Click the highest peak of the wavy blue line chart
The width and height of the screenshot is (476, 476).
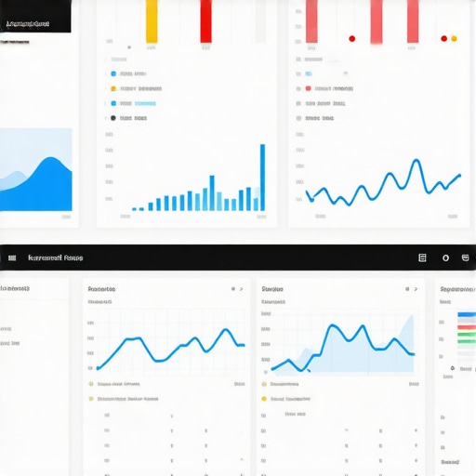click(x=416, y=161)
